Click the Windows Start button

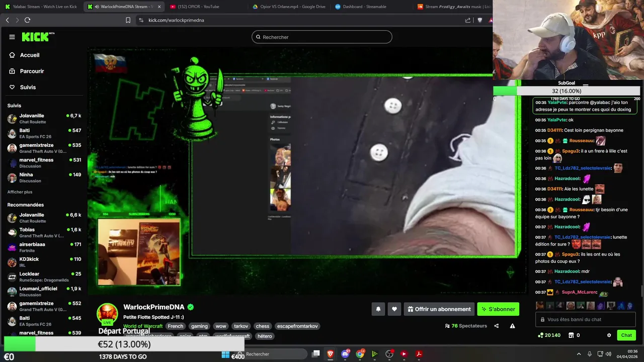coord(225,354)
